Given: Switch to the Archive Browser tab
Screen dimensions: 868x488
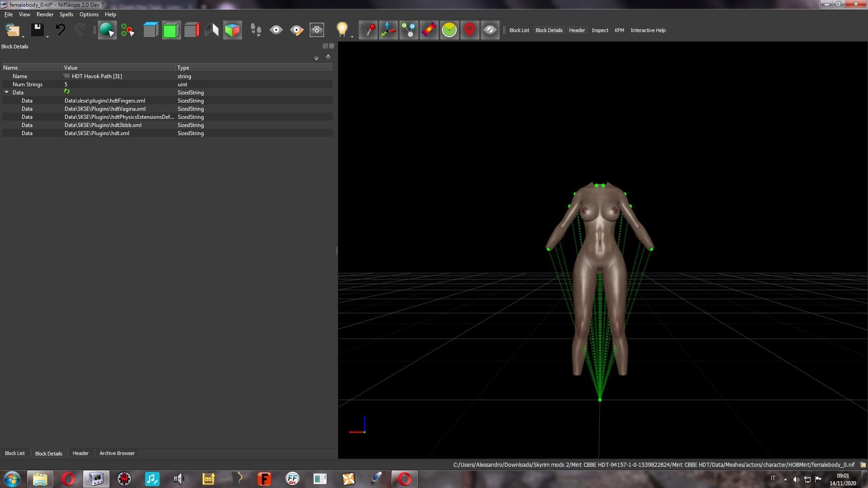Looking at the screenshot, I should pyautogui.click(x=117, y=453).
